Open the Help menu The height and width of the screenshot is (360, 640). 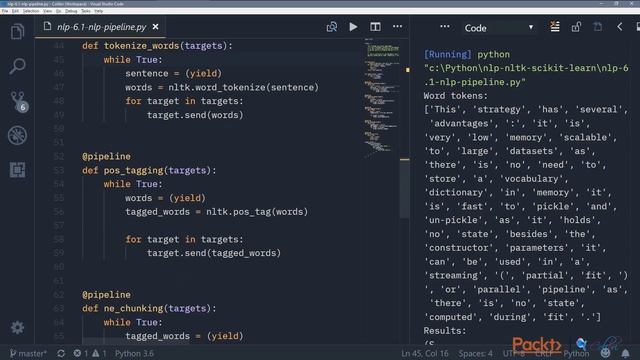pos(99,11)
